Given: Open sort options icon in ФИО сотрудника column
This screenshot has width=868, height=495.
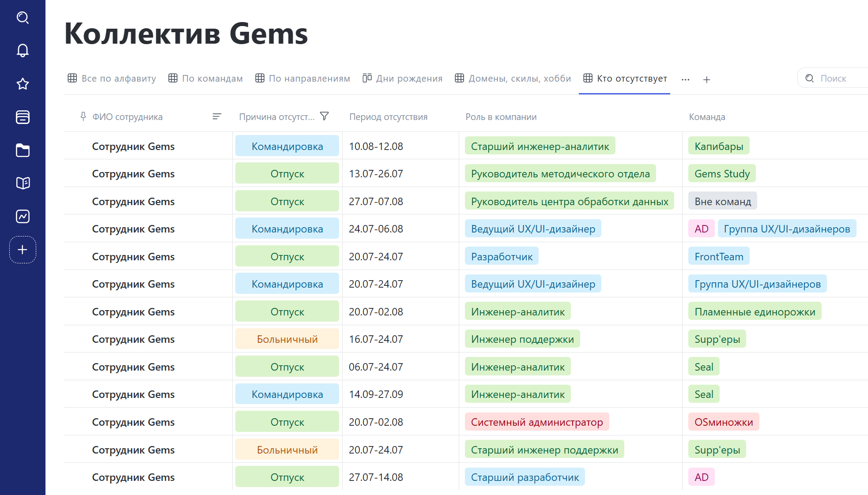Looking at the screenshot, I should [216, 116].
